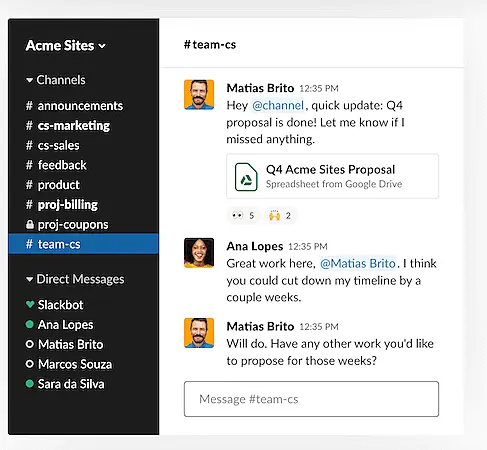Click the @Matias Brito mention link

click(x=358, y=264)
